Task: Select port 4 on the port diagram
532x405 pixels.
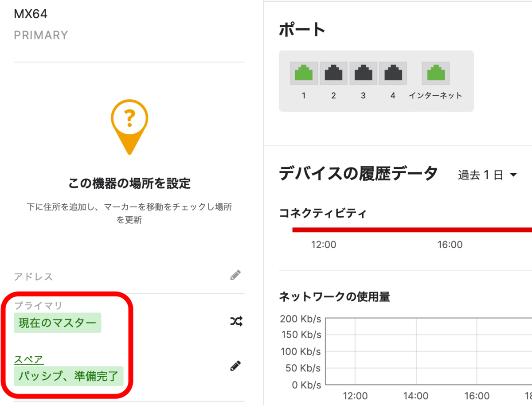Action: pyautogui.click(x=393, y=73)
